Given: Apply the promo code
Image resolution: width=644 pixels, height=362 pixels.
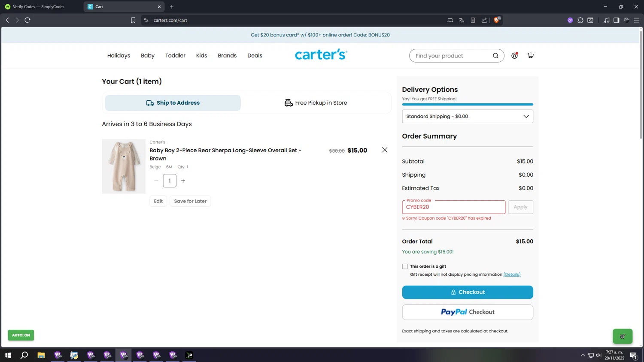Looking at the screenshot, I should pyautogui.click(x=520, y=207).
